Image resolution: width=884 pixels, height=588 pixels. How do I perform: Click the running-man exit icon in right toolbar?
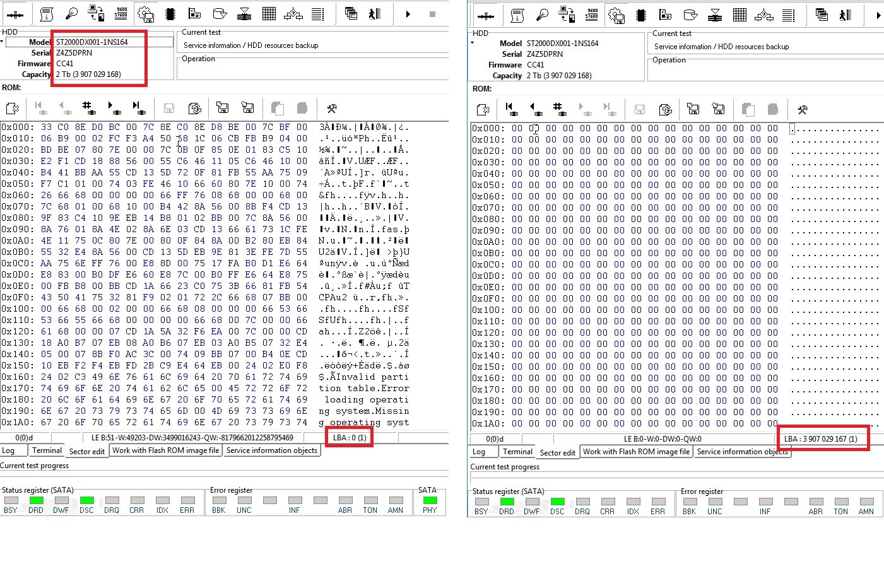pyautogui.click(x=846, y=15)
